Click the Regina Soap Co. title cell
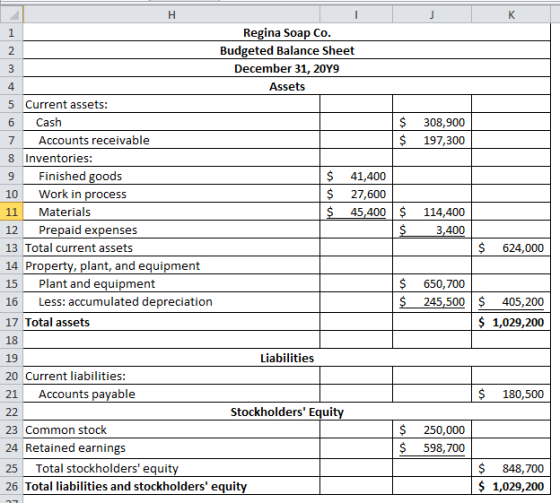The width and height of the screenshot is (560, 503). coord(287,33)
